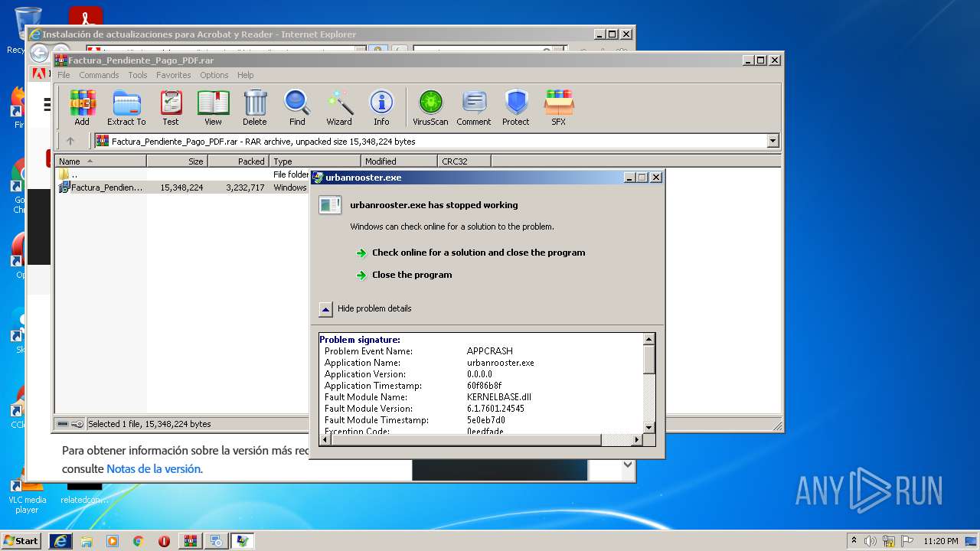The image size is (980, 551).
Task: Sort by the Size column header
Action: (177, 161)
